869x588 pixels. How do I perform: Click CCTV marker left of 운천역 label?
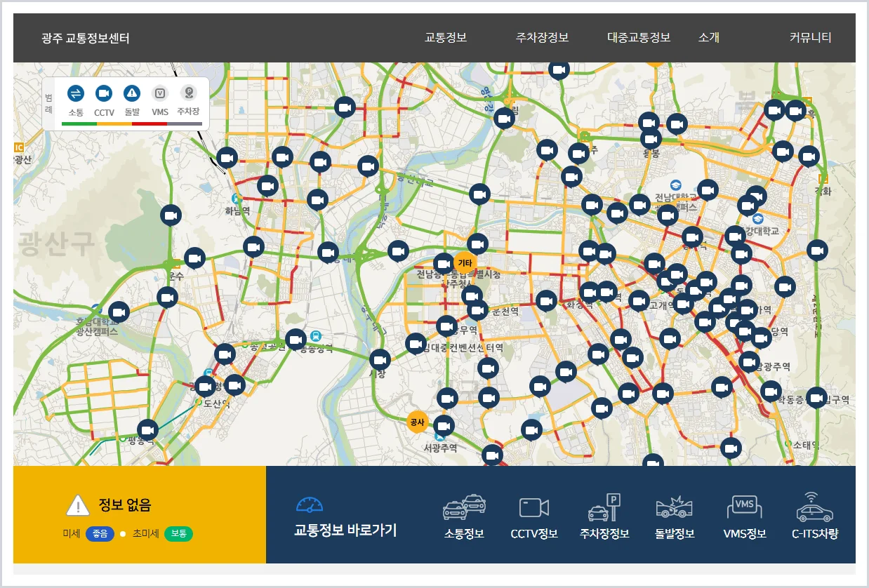pyautogui.click(x=477, y=310)
